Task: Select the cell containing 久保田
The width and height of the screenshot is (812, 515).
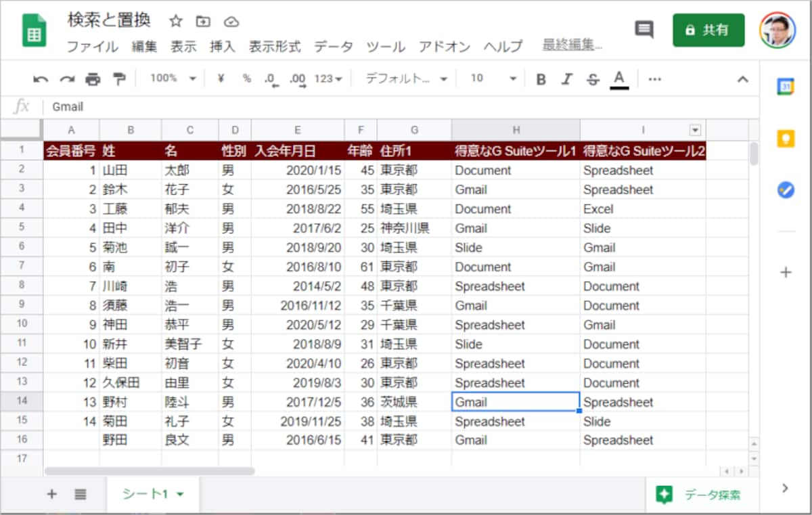Action: (x=131, y=383)
